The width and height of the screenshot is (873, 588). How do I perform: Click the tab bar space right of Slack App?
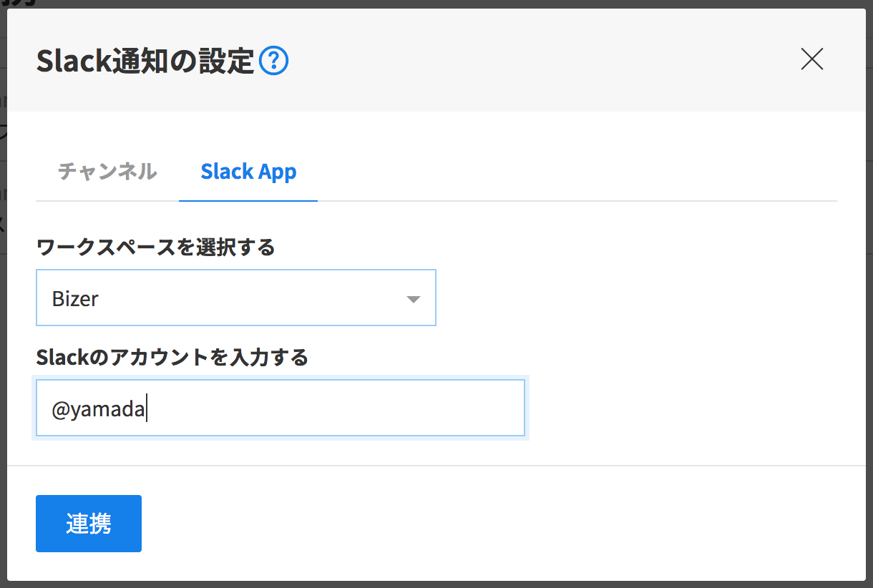(x=572, y=172)
